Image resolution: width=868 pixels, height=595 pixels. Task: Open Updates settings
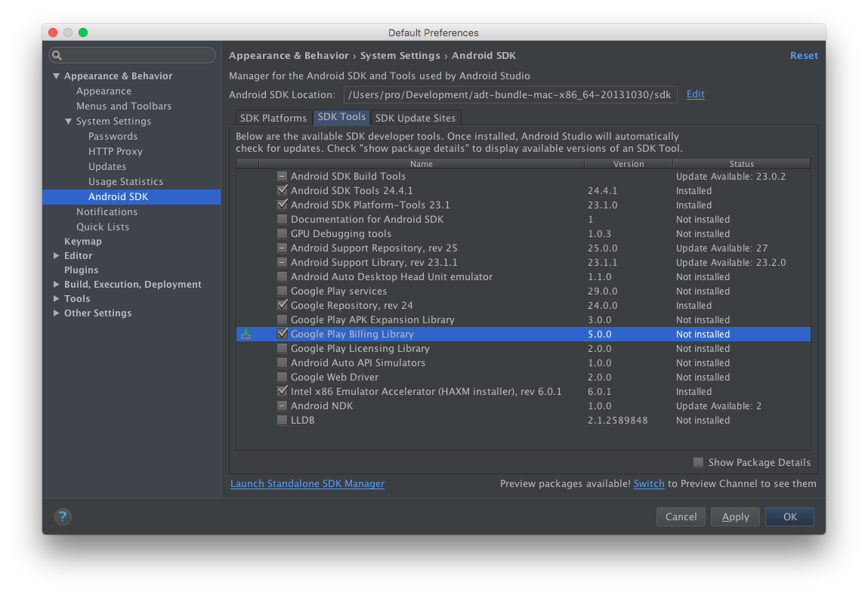[x=107, y=166]
